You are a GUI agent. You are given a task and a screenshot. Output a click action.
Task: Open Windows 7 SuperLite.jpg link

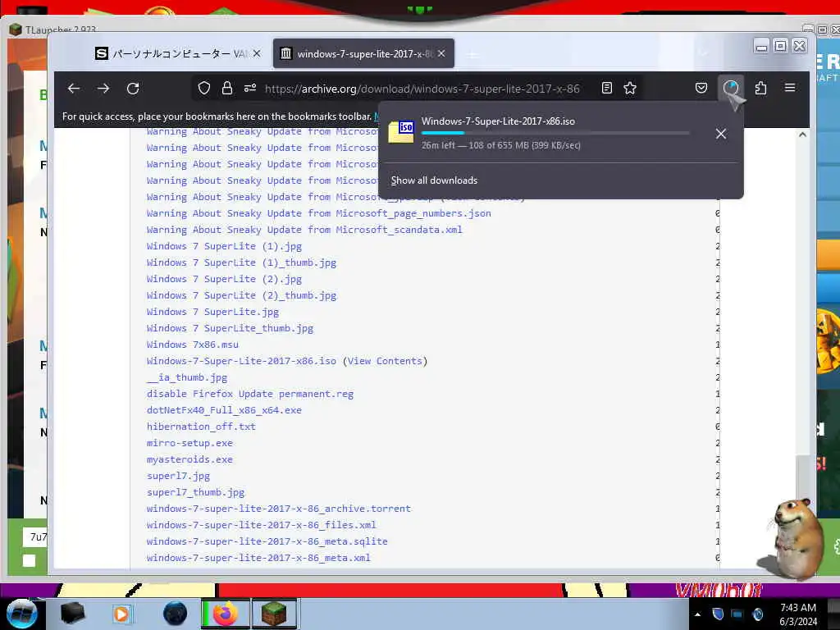pos(212,312)
